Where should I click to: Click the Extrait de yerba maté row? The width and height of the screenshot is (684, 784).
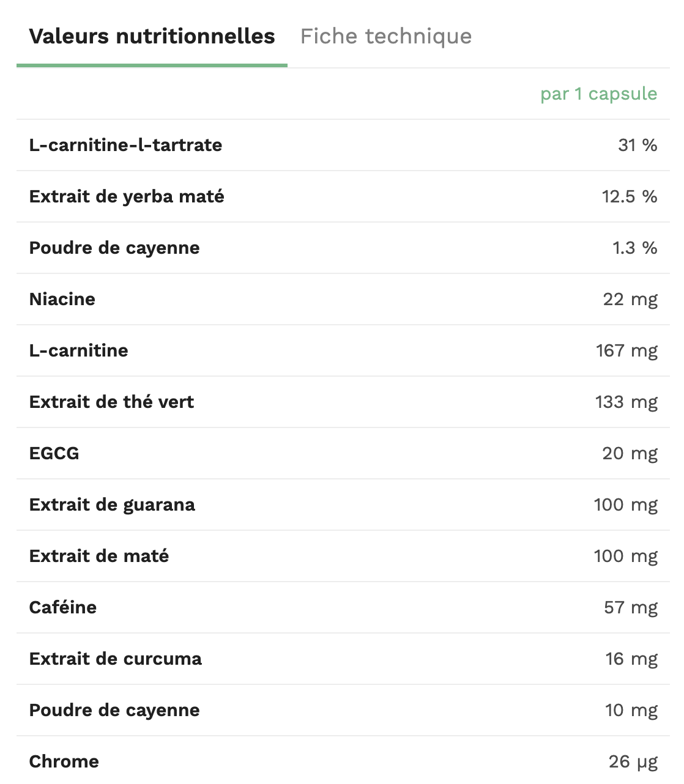coord(343,196)
